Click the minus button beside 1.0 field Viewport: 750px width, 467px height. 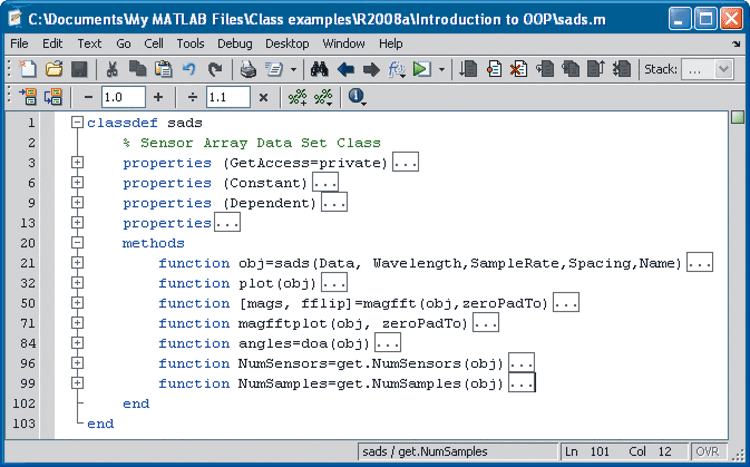(88, 97)
